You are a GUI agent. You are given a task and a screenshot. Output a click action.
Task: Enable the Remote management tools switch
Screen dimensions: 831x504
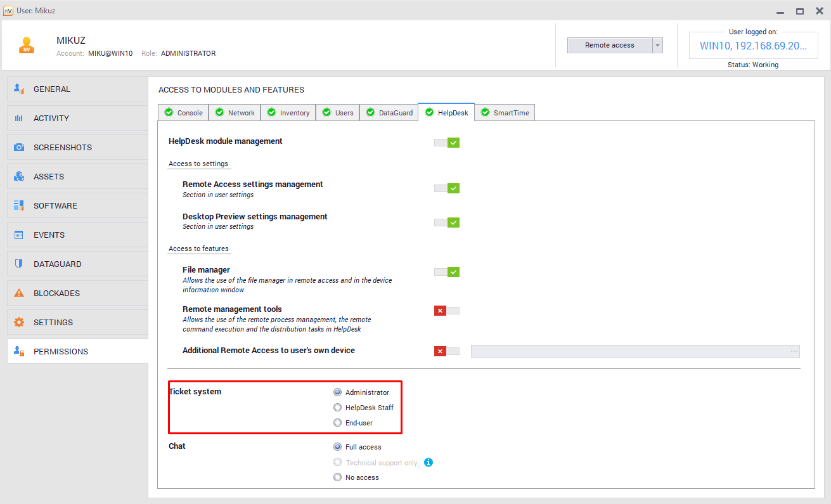[446, 311]
